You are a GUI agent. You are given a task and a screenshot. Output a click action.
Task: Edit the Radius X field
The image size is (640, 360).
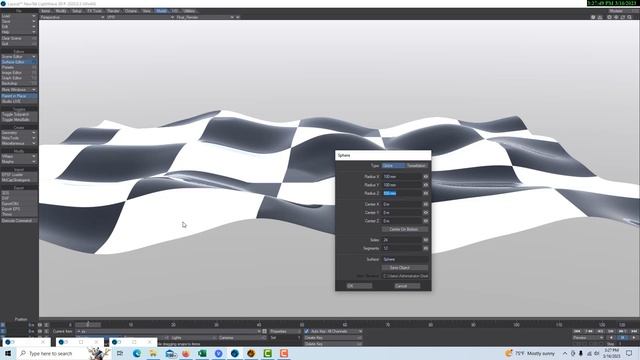point(402,177)
